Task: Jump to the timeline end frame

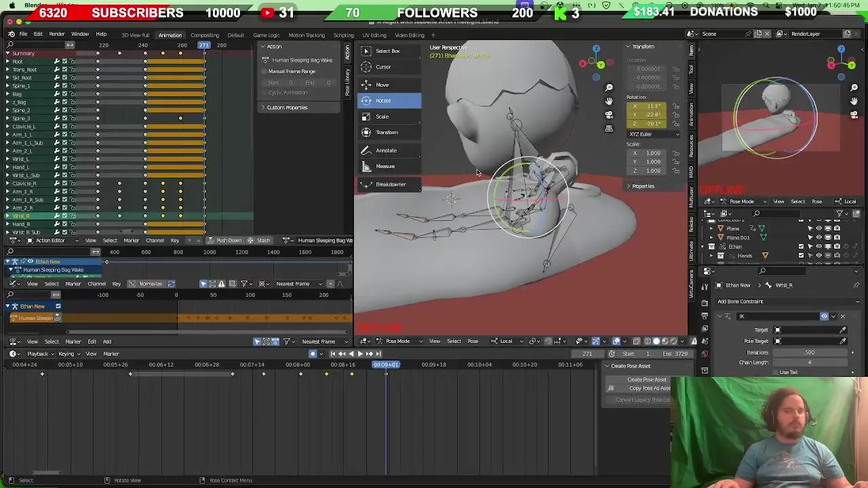Action: tap(378, 354)
